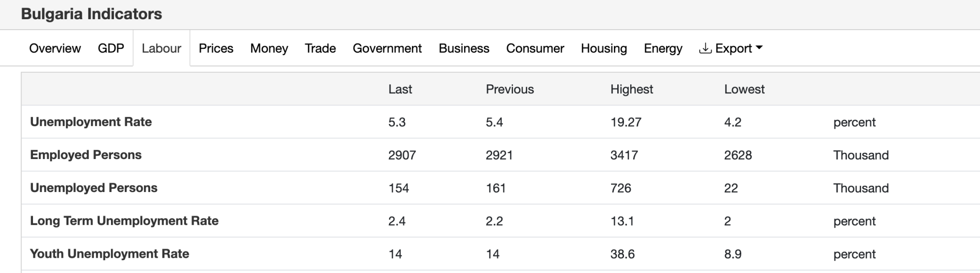Screen dimensions: 980x273
Task: Select the Business tab
Action: [x=464, y=48]
